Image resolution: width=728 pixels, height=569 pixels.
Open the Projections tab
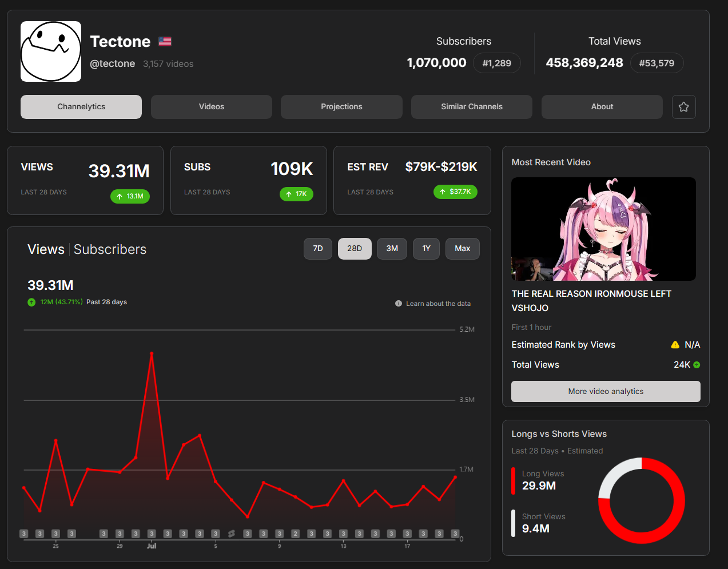(341, 107)
